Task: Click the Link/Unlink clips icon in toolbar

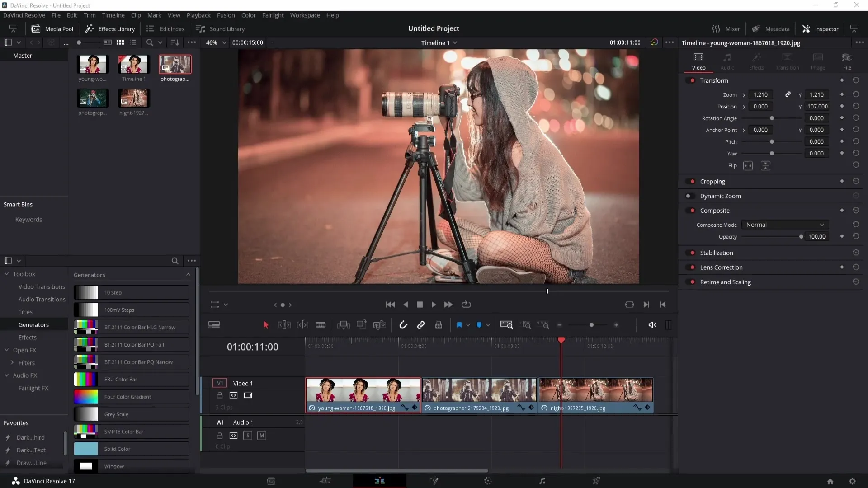Action: (x=421, y=325)
